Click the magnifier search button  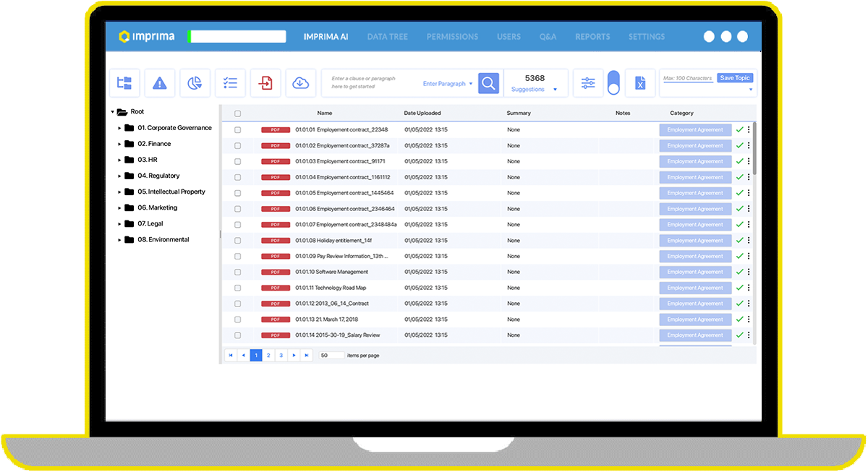point(489,83)
